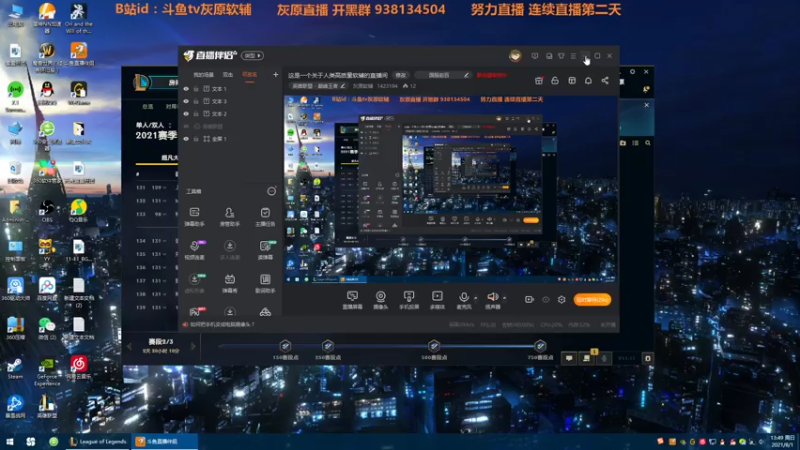Open the 主播任务 streamer tasks tool
Viewport: 800px width, 450px height.
(x=265, y=216)
